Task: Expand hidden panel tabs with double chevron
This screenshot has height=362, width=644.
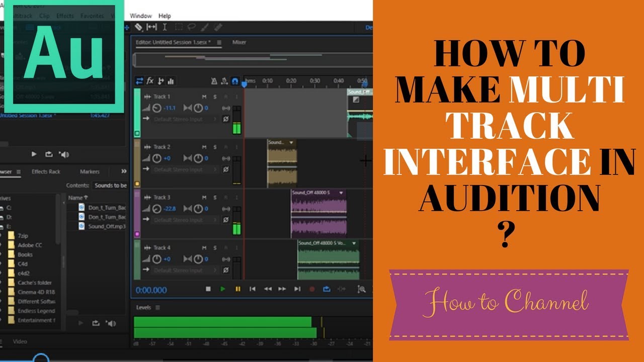Action: click(124, 171)
